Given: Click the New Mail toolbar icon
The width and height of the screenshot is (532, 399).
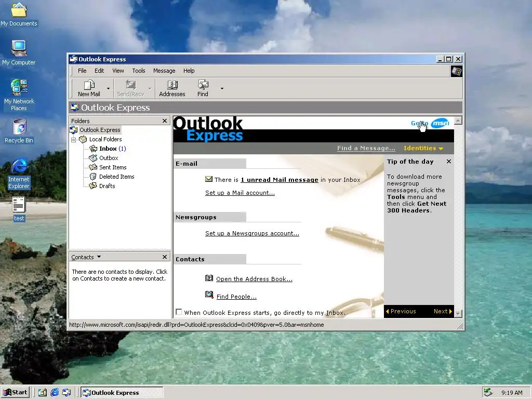Looking at the screenshot, I should click(x=89, y=88).
